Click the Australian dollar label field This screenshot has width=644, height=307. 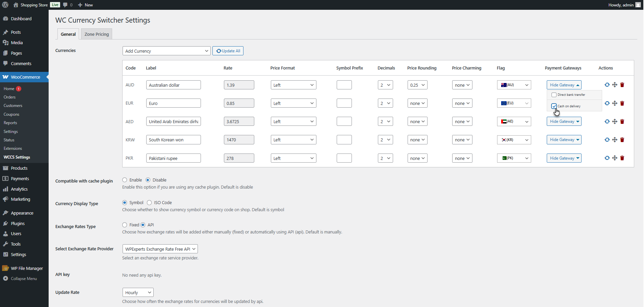point(174,85)
